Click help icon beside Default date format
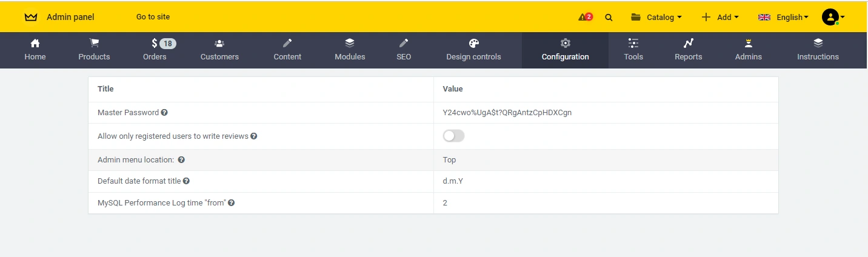The width and height of the screenshot is (868, 257). (186, 181)
